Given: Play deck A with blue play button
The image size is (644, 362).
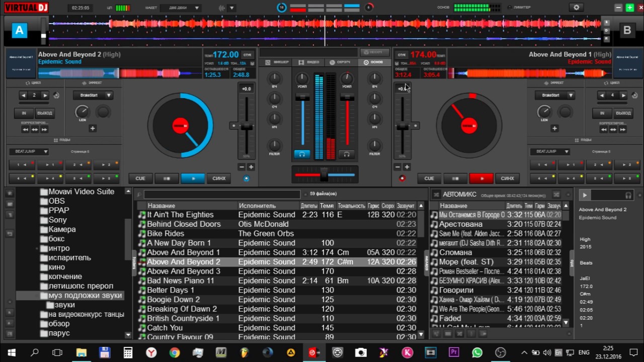Looking at the screenshot, I should [x=193, y=178].
